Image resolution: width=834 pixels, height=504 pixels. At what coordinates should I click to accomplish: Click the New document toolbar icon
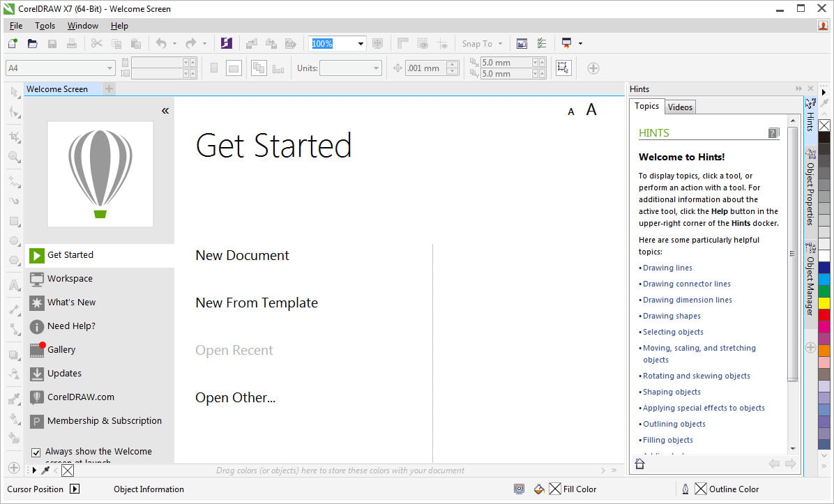click(13, 44)
